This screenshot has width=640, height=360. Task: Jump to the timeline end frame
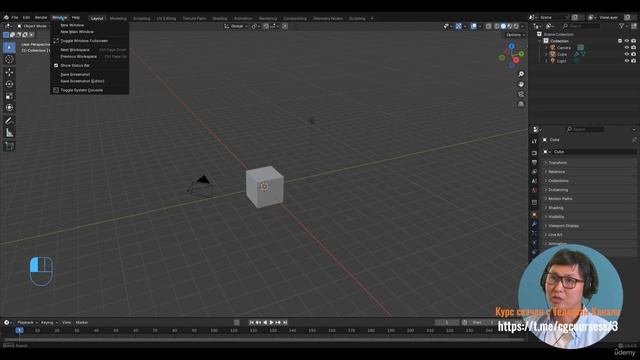[x=285, y=322]
